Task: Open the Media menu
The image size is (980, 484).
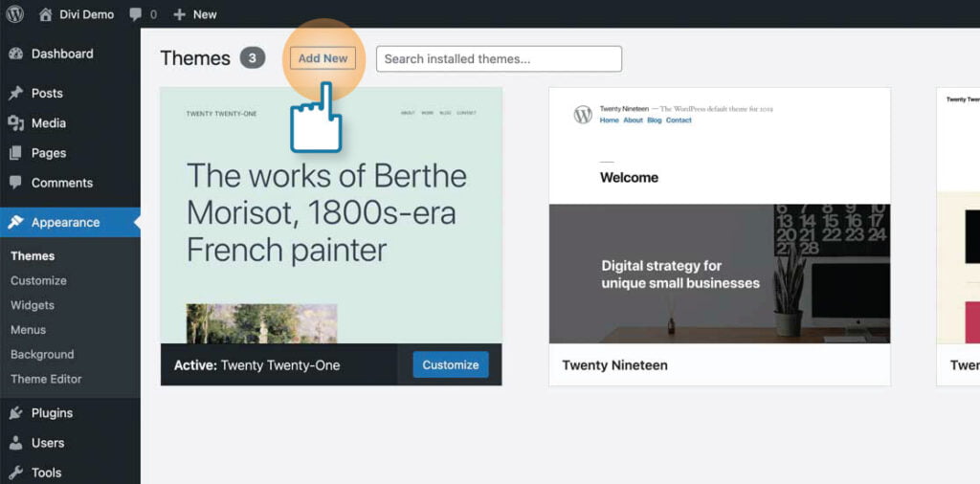Action: (x=49, y=123)
